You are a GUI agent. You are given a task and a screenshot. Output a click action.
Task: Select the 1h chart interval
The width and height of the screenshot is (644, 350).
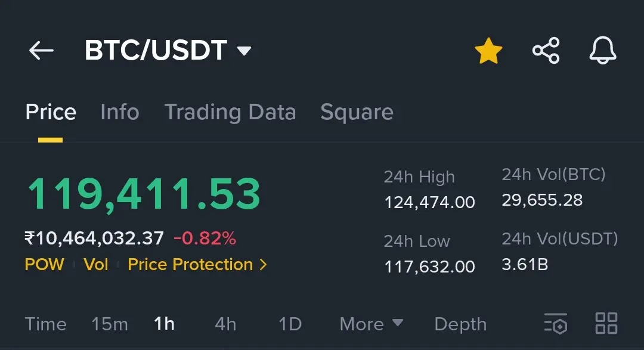click(165, 324)
